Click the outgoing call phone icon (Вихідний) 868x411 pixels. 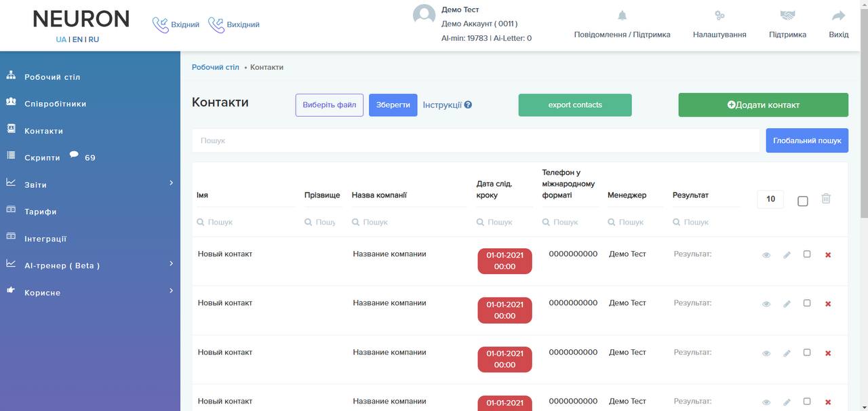[x=216, y=25]
